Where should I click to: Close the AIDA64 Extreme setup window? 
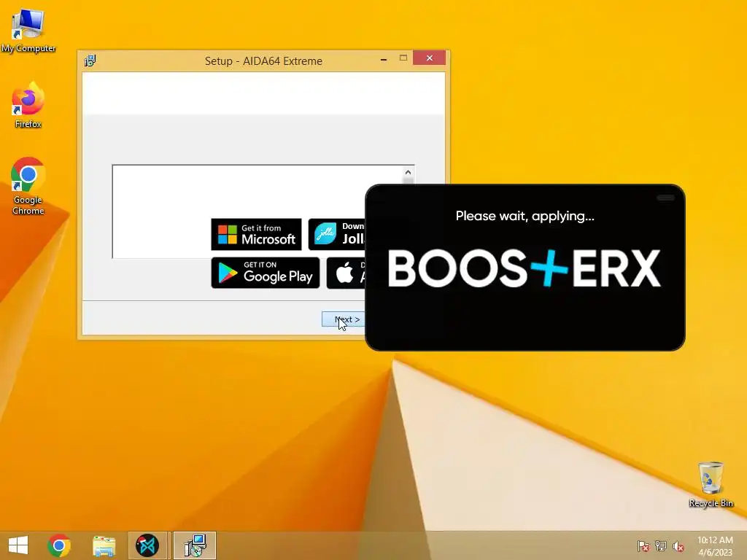coord(429,58)
